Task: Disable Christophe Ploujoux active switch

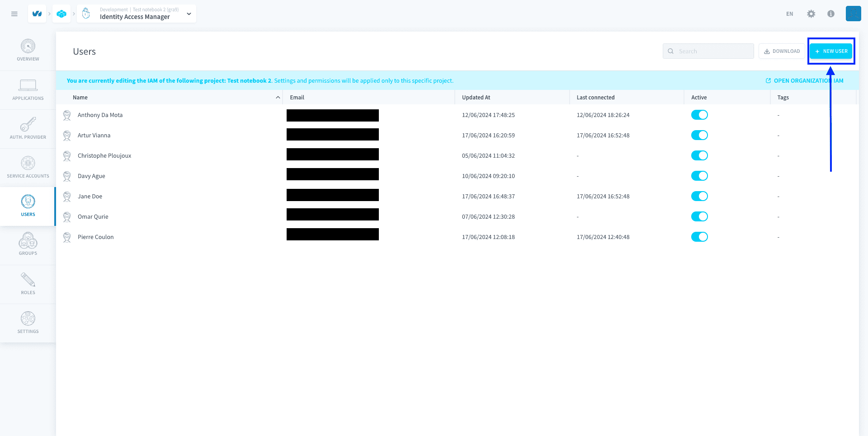Action: tap(699, 155)
